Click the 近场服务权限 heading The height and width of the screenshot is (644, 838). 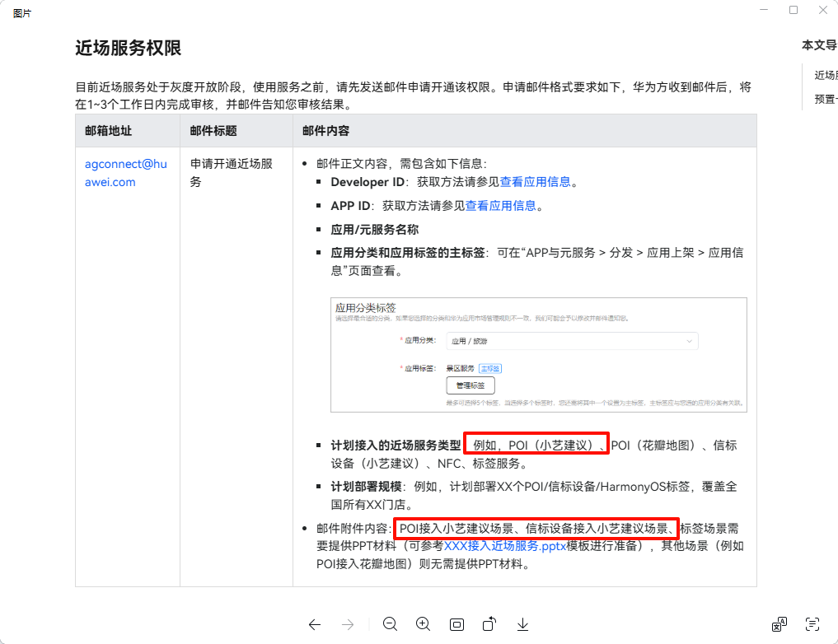[x=129, y=49]
